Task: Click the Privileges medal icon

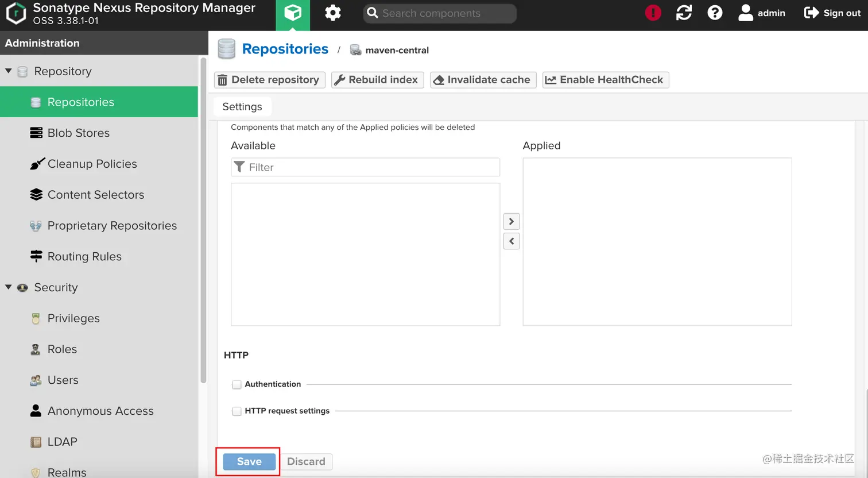Action: pyautogui.click(x=36, y=318)
